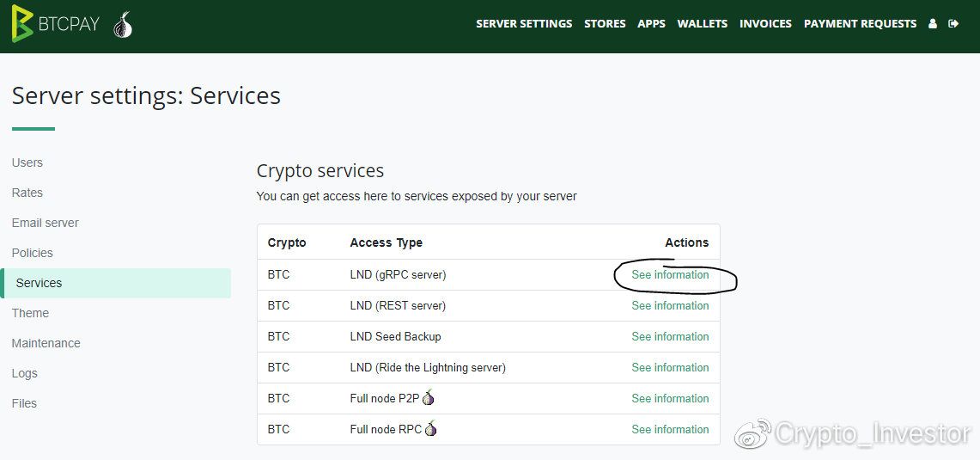
Task: Click the BTCPay logo in the header
Action: click(x=55, y=24)
